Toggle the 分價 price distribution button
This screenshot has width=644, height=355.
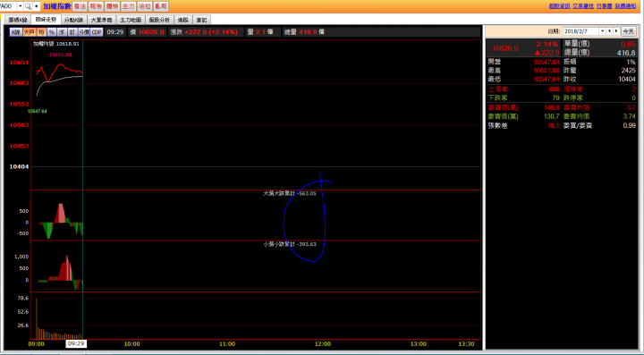click(x=84, y=32)
